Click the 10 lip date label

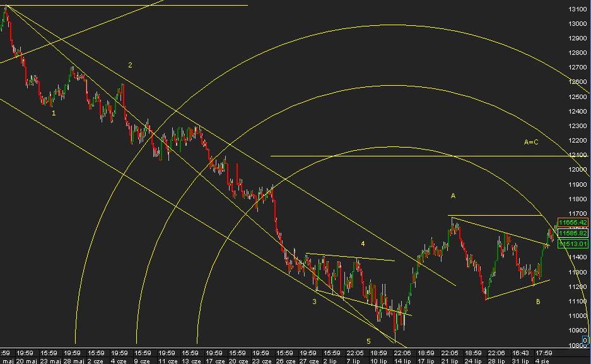(x=379, y=361)
